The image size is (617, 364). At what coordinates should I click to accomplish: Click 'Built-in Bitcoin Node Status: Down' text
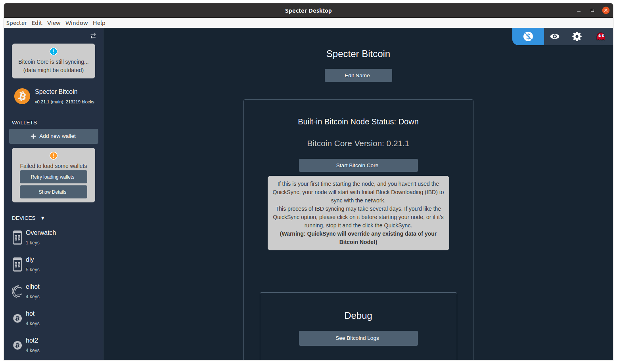click(x=358, y=122)
